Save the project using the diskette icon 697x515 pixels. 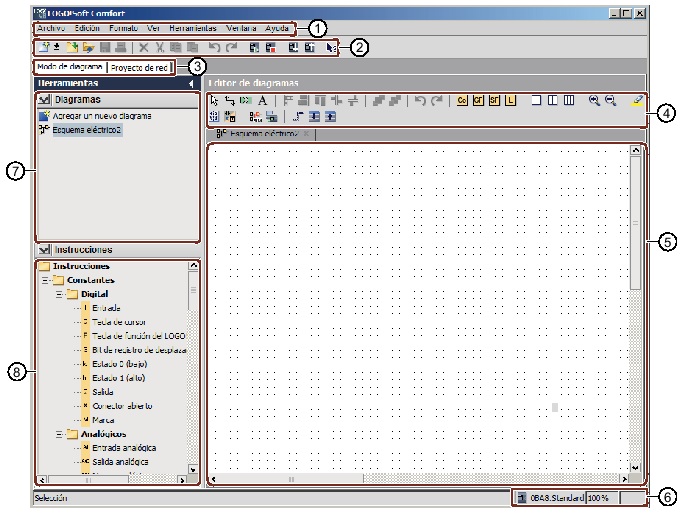[x=105, y=47]
